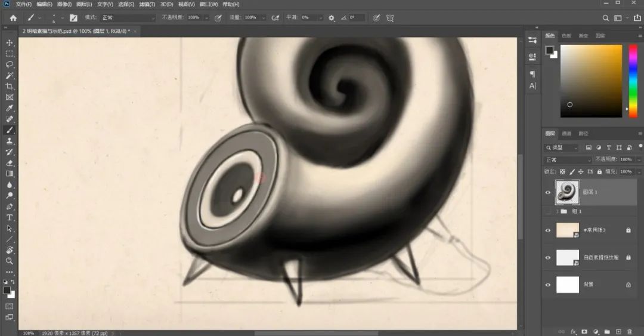The width and height of the screenshot is (644, 336).
Task: Switch to the 通道 panel tab
Action: 566,133
